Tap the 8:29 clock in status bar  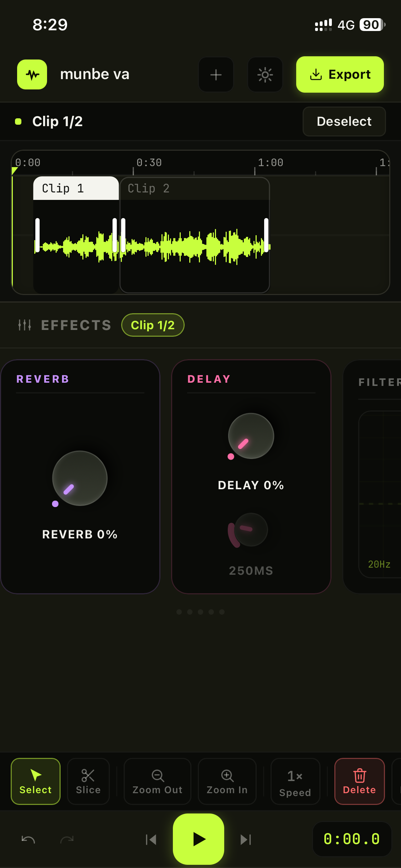50,25
